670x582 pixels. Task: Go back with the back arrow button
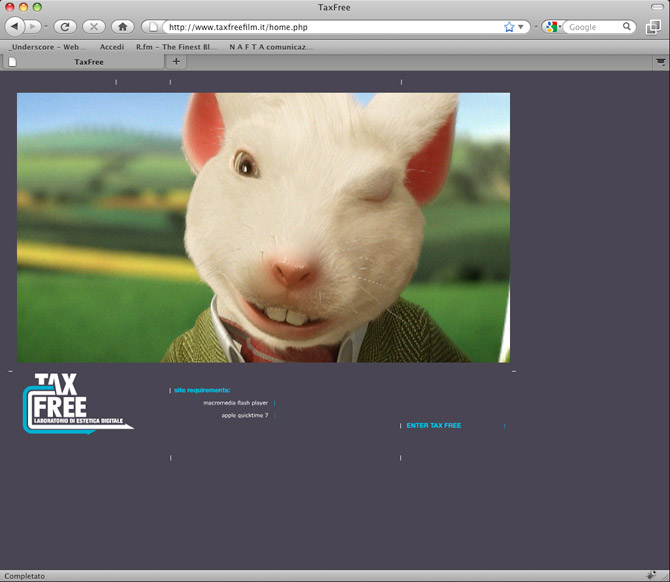pyautogui.click(x=15, y=26)
